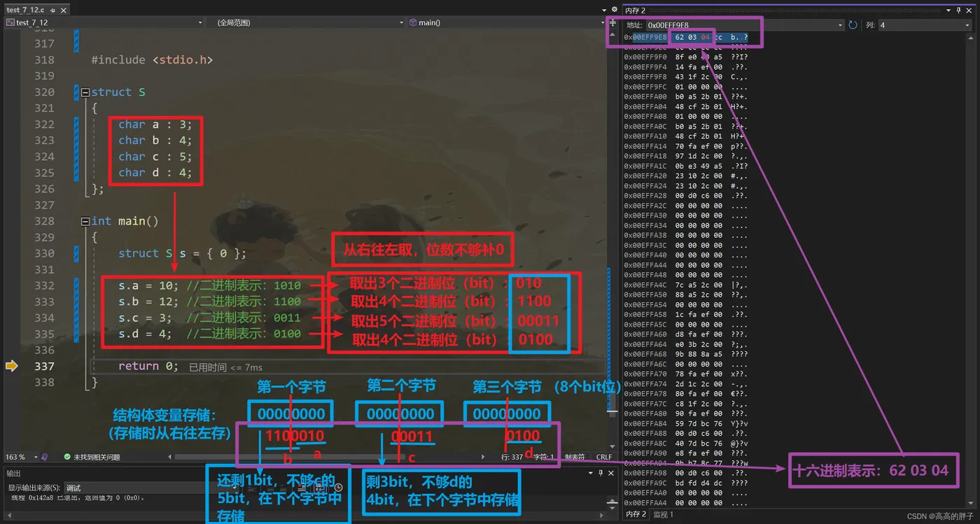Image resolution: width=980 pixels, height=524 pixels.
Task: Close the 输出 output panel
Action: (x=611, y=474)
